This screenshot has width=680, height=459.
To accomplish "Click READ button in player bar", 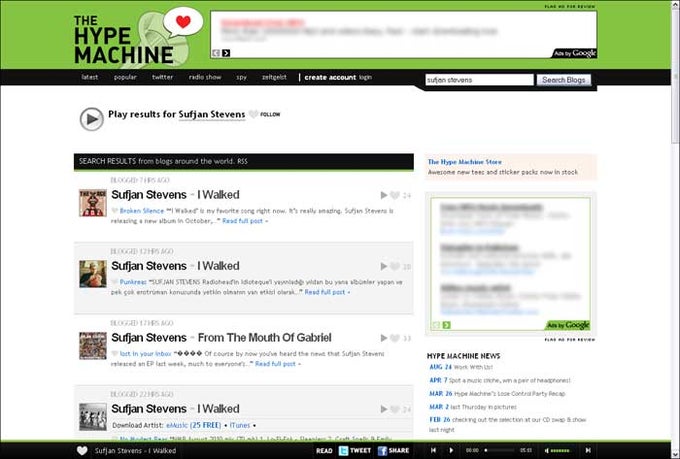I will tap(324, 451).
